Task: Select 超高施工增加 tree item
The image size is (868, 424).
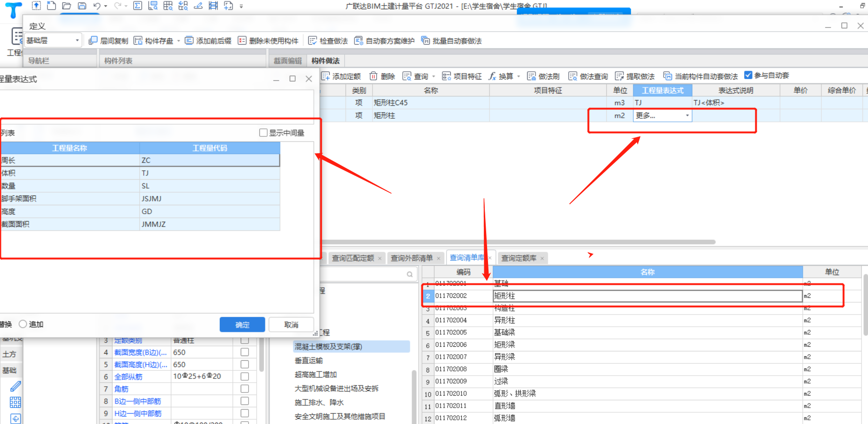Action: [x=316, y=374]
